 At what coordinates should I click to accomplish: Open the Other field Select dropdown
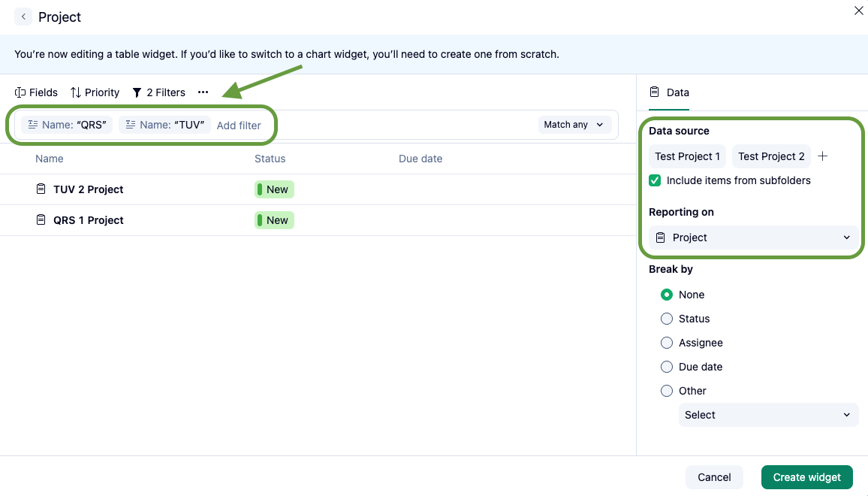pyautogui.click(x=768, y=415)
